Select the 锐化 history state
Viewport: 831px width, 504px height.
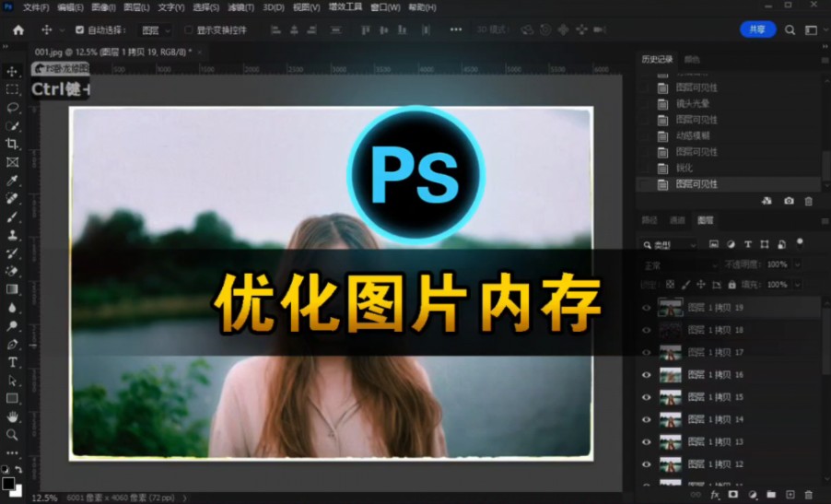click(x=684, y=168)
